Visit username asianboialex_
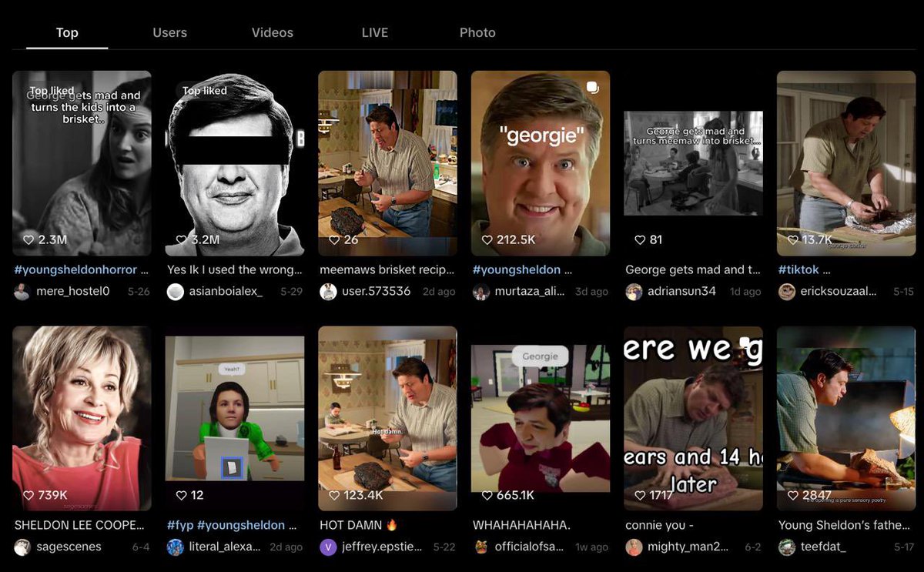Viewport: 924px width, 572px height. pos(226,292)
